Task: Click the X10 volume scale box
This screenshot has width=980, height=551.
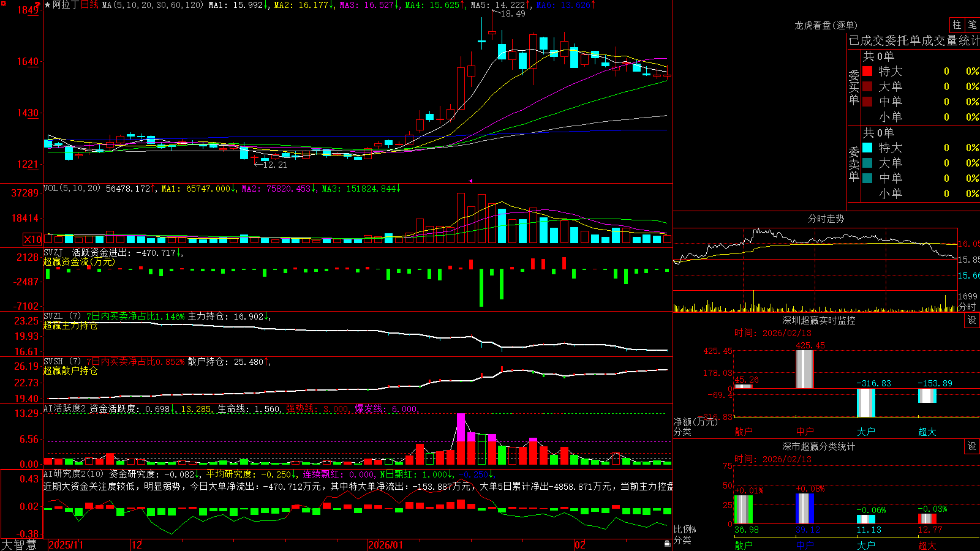Action: tap(32, 239)
